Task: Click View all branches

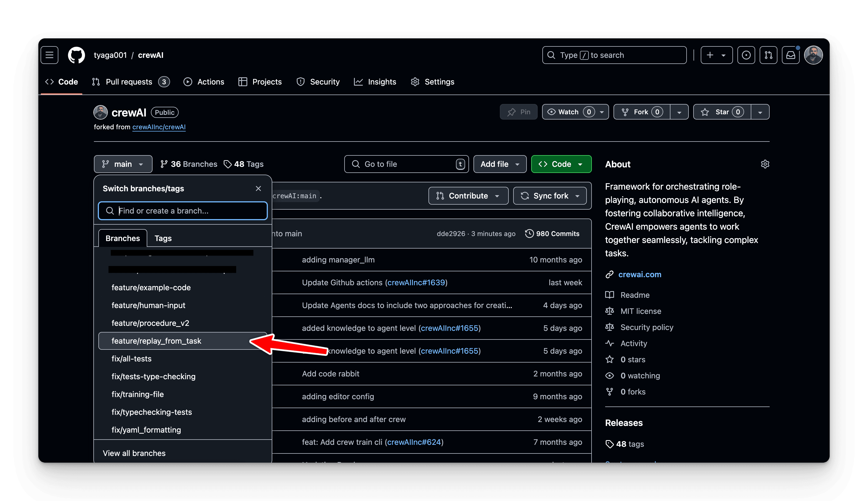Action: pos(134,453)
